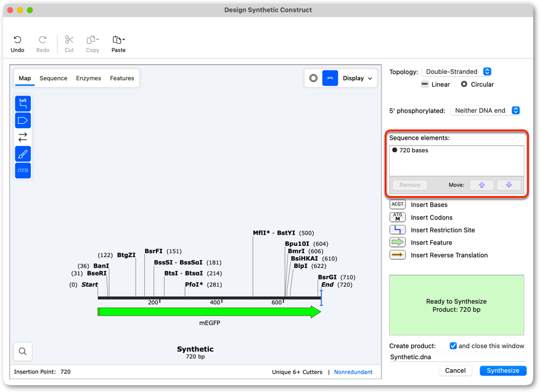Screen dimensions: 540x392
Task: Click the Insert Bases label
Action: pyautogui.click(x=429, y=205)
